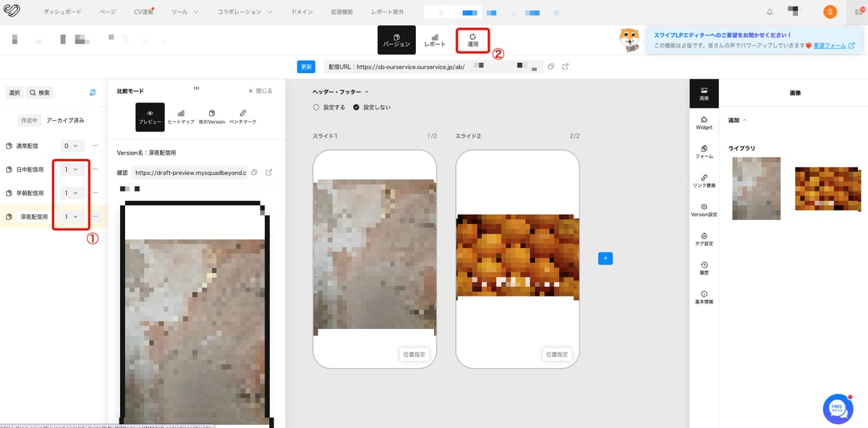Open the 履歴 history panel
This screenshot has height=428, width=868.
tap(704, 268)
